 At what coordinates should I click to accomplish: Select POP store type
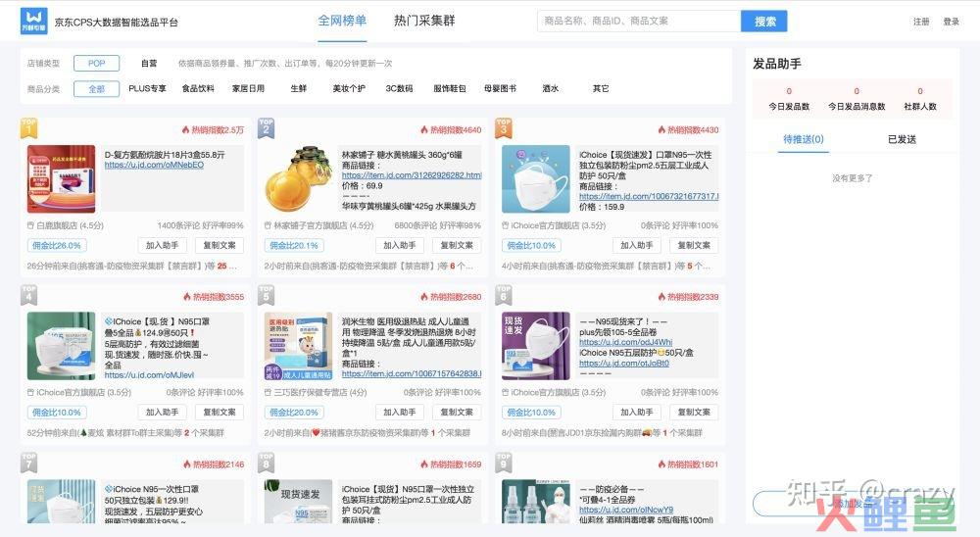pos(97,63)
